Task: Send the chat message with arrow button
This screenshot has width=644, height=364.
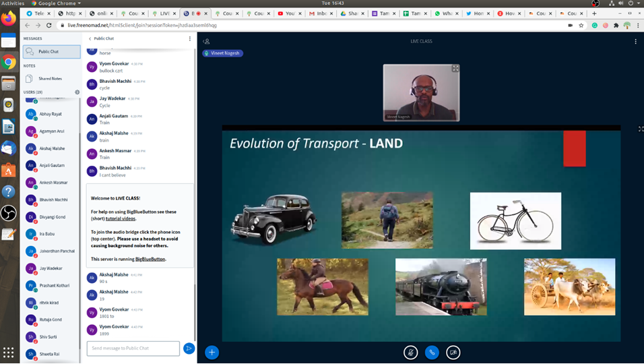Action: [x=189, y=348]
